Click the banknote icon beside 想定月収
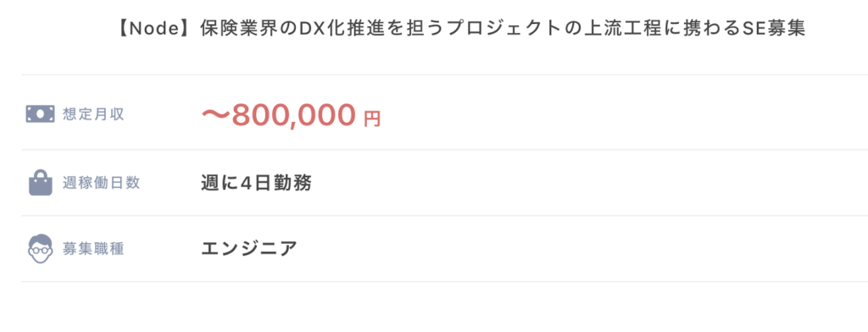Screen dimensions: 868x332 click(x=41, y=114)
